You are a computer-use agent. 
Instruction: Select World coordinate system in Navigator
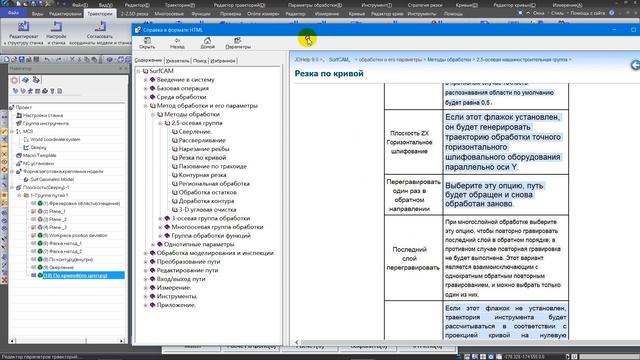(55, 140)
